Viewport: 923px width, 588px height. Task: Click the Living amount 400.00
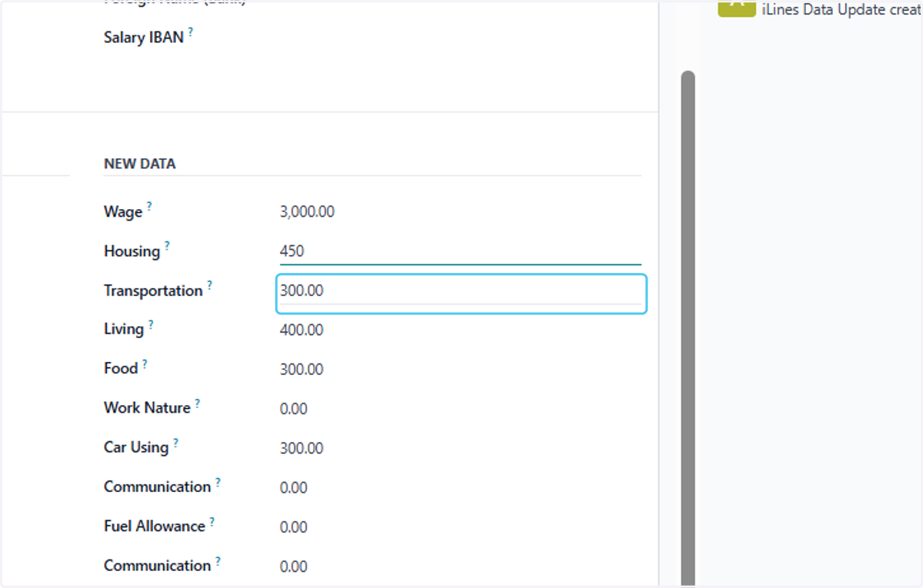(x=302, y=330)
